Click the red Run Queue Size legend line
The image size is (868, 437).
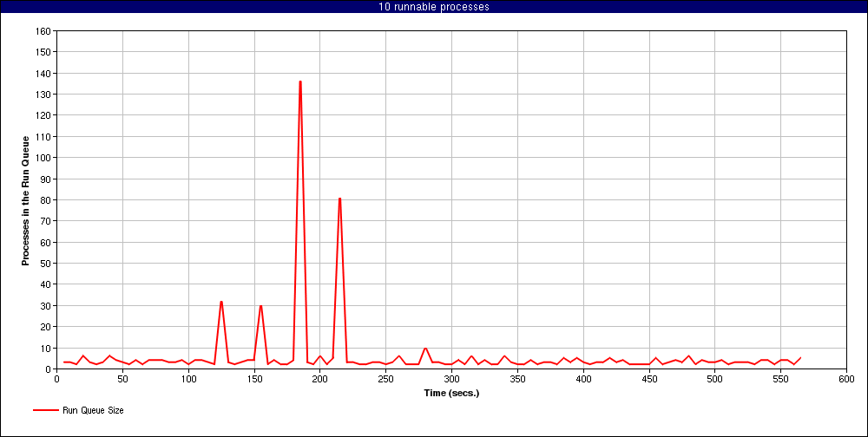(46, 410)
